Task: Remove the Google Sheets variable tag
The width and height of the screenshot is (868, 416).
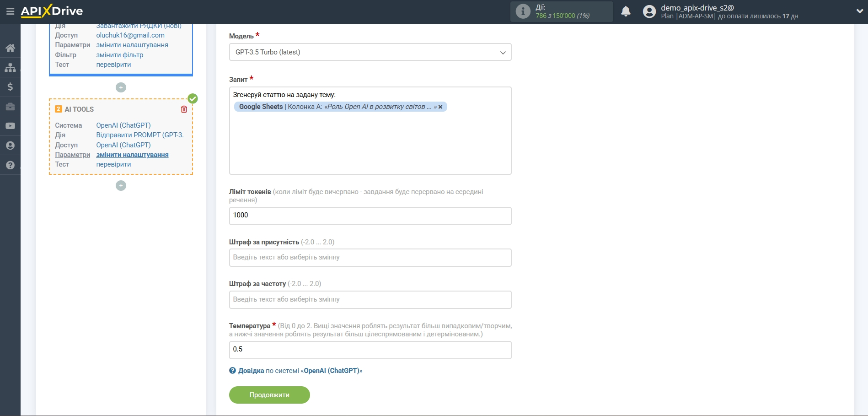Action: pyautogui.click(x=440, y=107)
